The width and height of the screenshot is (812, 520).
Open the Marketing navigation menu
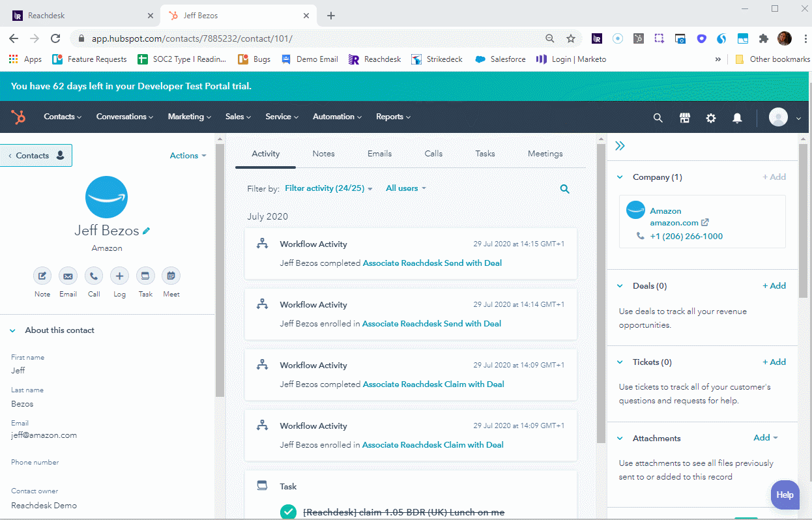point(190,117)
